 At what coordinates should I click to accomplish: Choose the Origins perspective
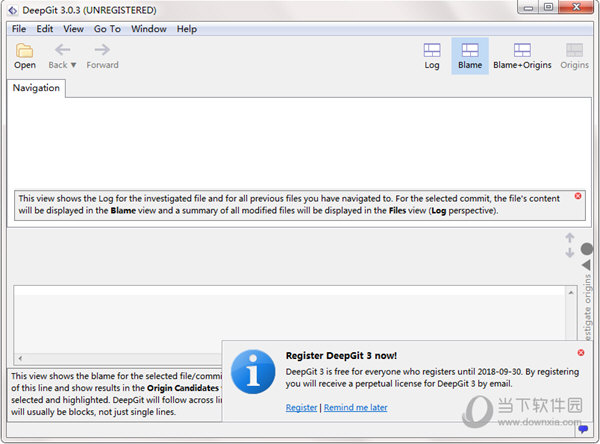point(574,56)
